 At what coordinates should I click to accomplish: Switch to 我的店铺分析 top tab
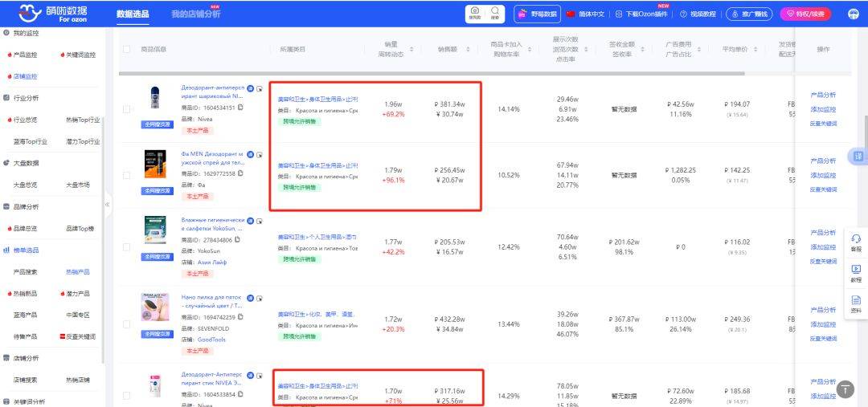pyautogui.click(x=195, y=14)
